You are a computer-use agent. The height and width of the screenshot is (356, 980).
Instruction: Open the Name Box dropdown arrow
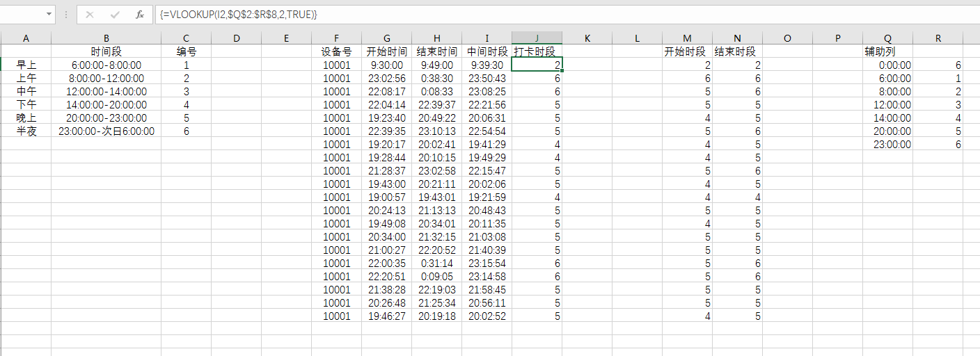[49, 14]
